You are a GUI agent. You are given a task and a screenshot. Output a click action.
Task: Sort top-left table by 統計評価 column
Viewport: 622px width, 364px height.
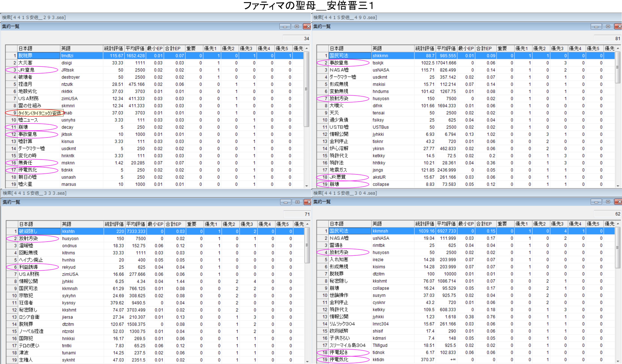[114, 48]
